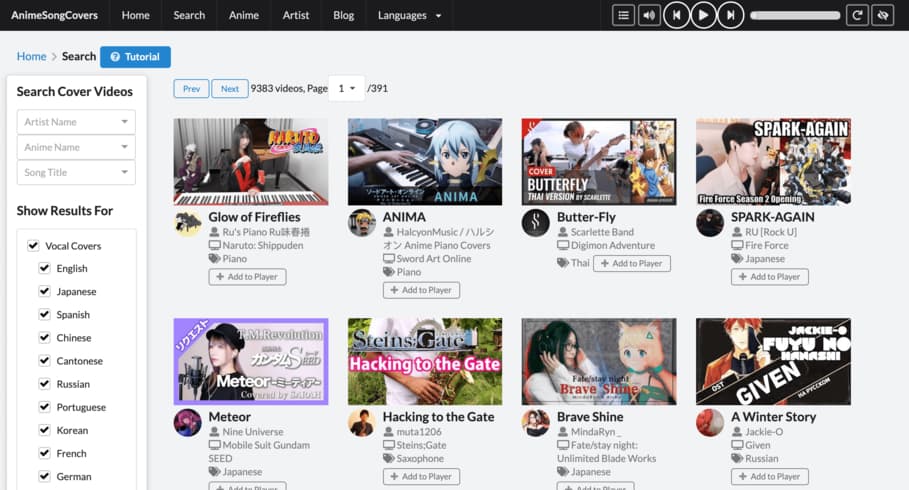Add Hacking to the Gate to player
Screen dimensions: 909x490
point(421,476)
